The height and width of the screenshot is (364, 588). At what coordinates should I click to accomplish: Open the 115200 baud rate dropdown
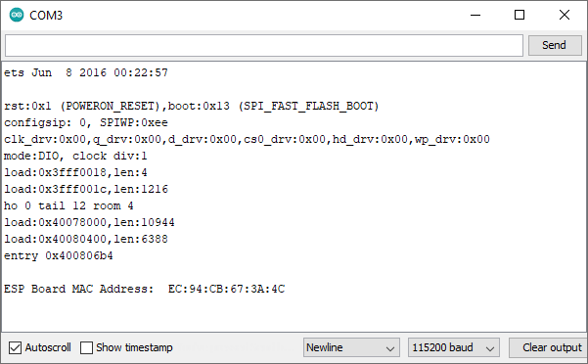pos(454,347)
